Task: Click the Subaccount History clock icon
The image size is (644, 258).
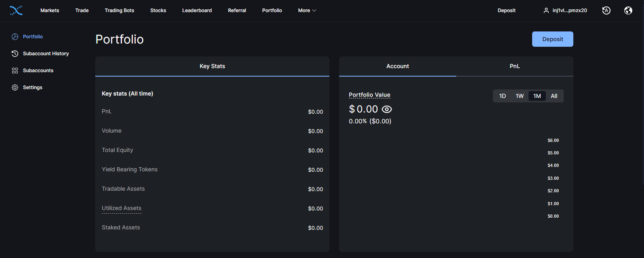Action: tap(15, 54)
